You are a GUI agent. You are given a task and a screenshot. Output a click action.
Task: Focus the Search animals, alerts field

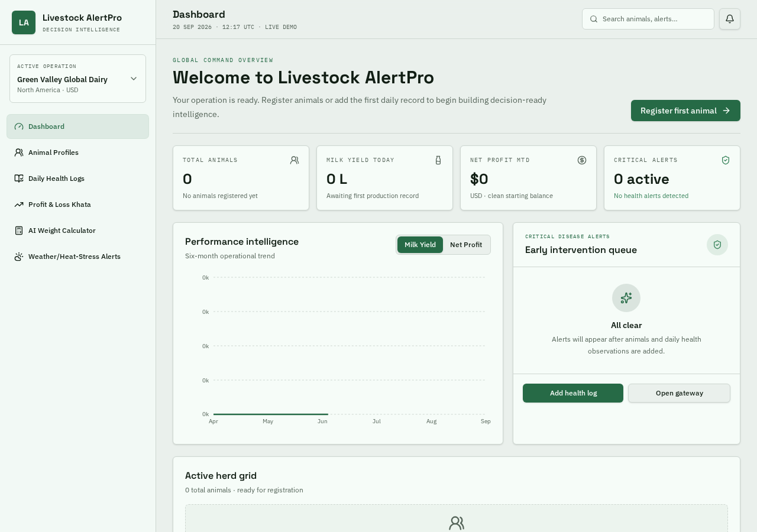(648, 19)
